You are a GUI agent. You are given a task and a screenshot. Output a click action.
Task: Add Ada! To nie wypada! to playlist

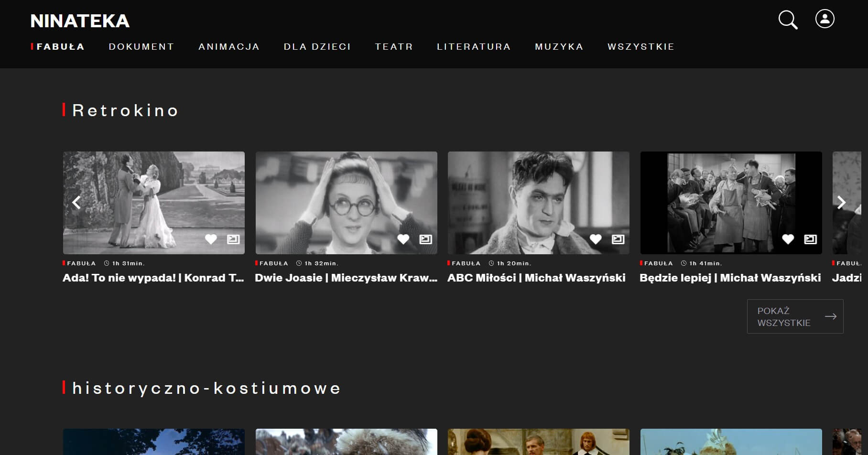[x=233, y=239]
